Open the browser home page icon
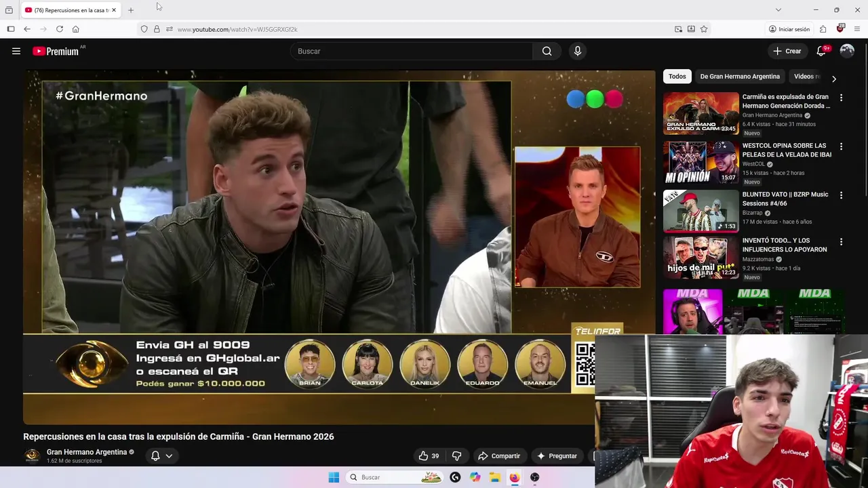This screenshot has height=488, width=868. pos(76,29)
